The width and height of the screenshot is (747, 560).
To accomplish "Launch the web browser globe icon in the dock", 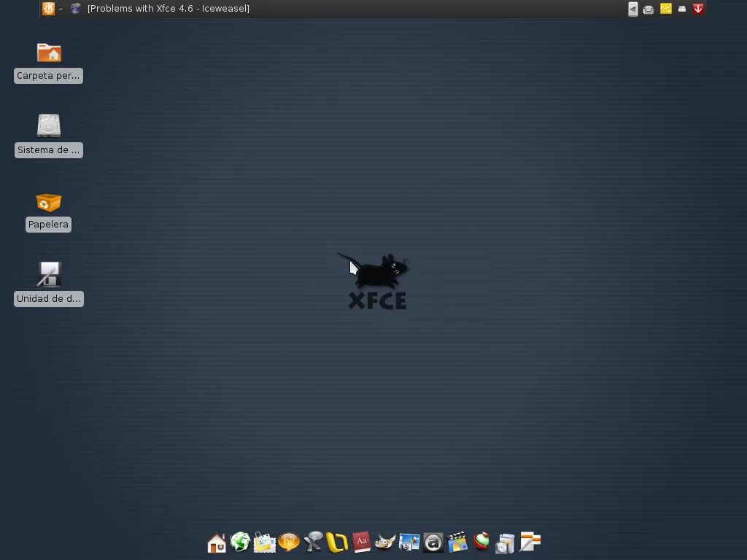I will coord(241,542).
